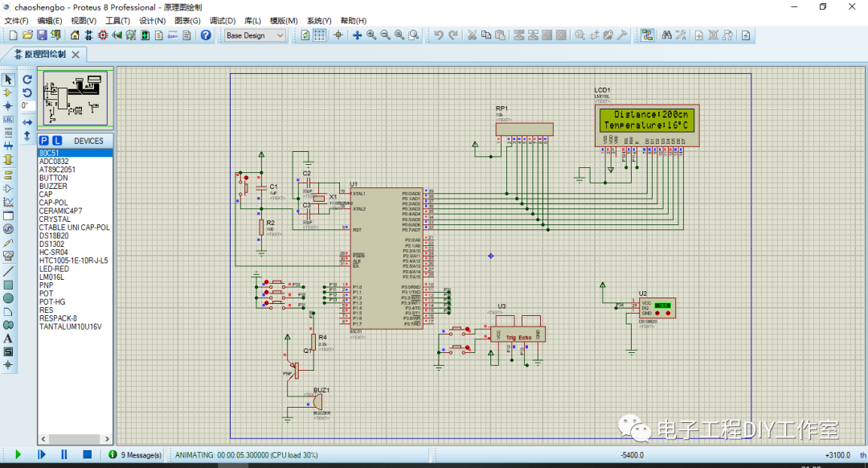
Task: Cut selection with scissors icon
Action: [x=473, y=35]
